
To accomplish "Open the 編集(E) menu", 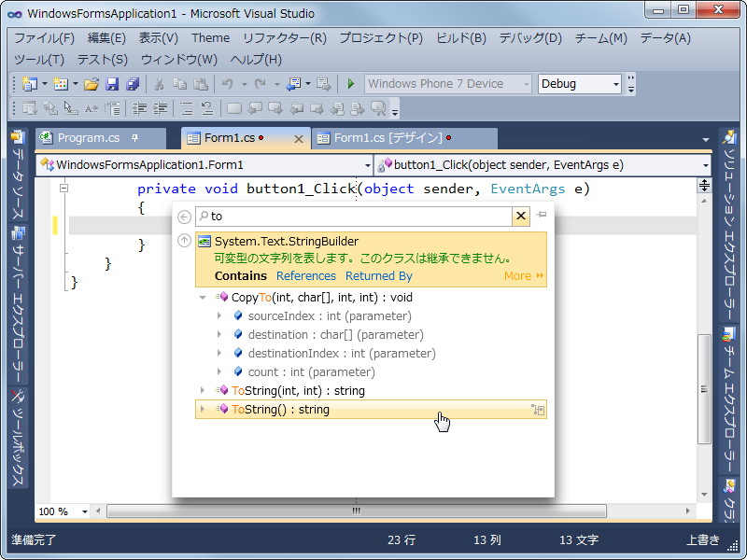I will (x=106, y=37).
